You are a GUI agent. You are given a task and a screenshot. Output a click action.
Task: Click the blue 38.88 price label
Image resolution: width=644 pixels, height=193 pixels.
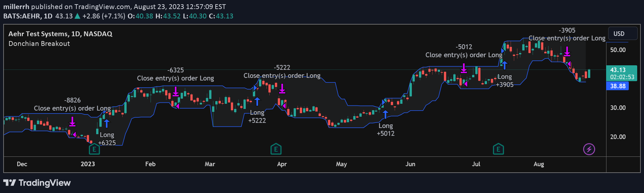(x=617, y=86)
